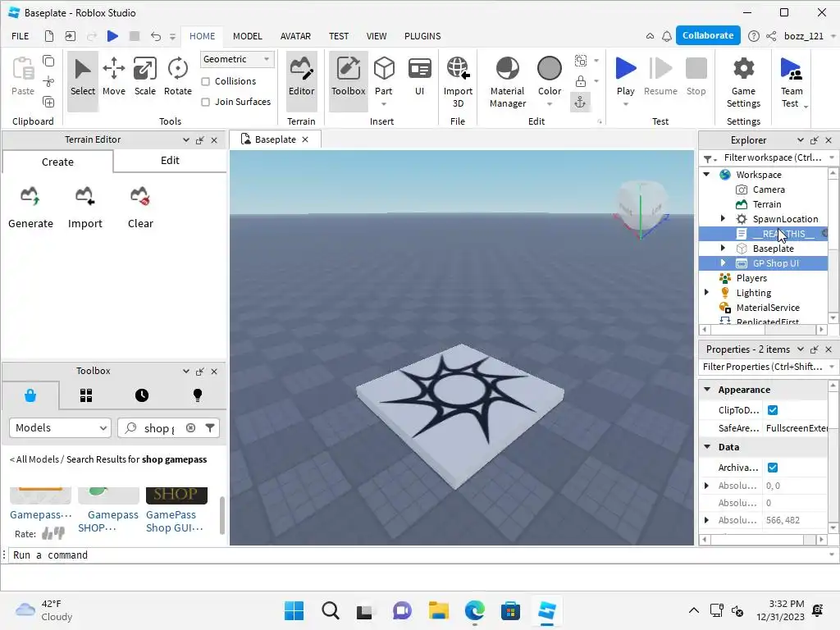The image size is (840, 630).
Task: Switch to the TEST ribbon tab
Action: tap(339, 36)
